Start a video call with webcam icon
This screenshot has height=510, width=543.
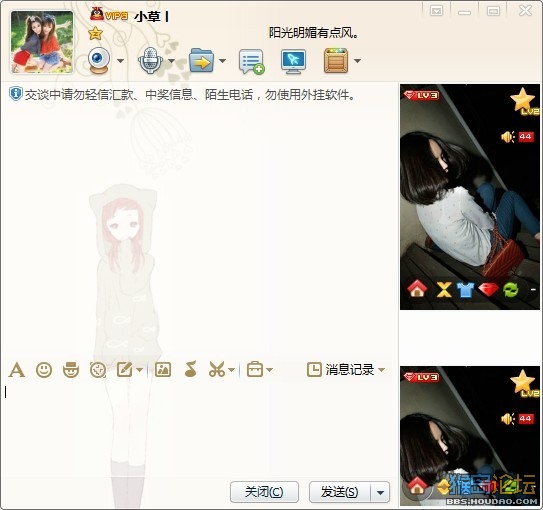click(99, 61)
